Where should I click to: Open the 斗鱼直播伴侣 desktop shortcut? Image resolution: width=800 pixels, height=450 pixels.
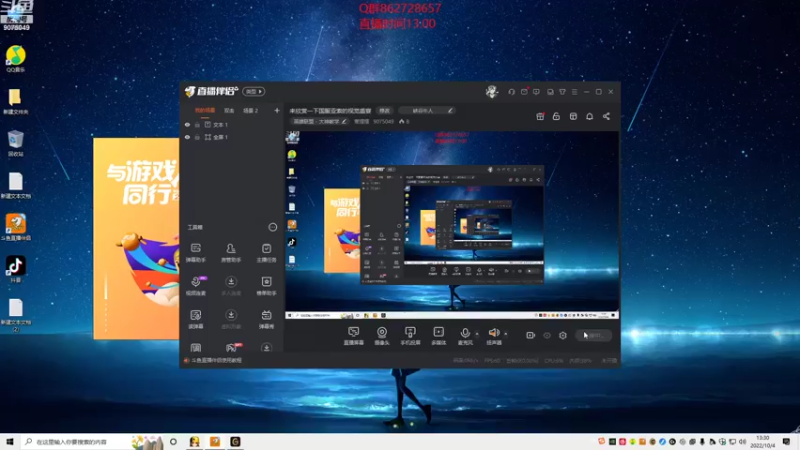click(x=15, y=227)
